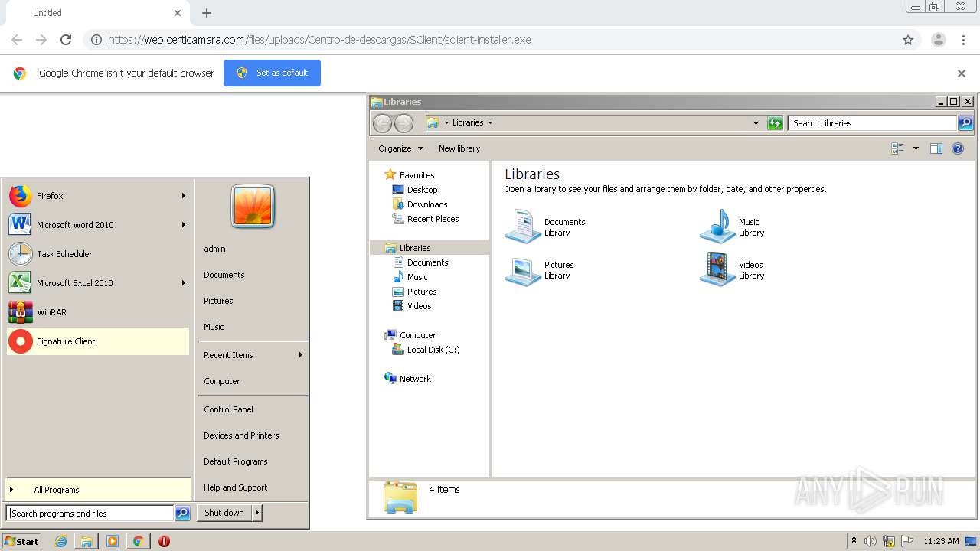Open the Shut down options arrow
The height and width of the screenshot is (551, 980).
coord(257,513)
